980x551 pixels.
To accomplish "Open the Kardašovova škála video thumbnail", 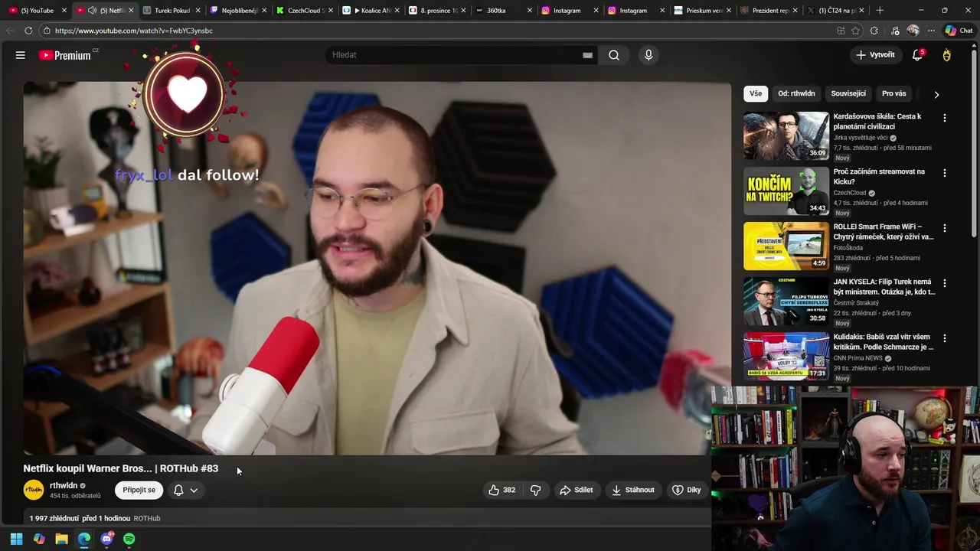I will pyautogui.click(x=786, y=135).
